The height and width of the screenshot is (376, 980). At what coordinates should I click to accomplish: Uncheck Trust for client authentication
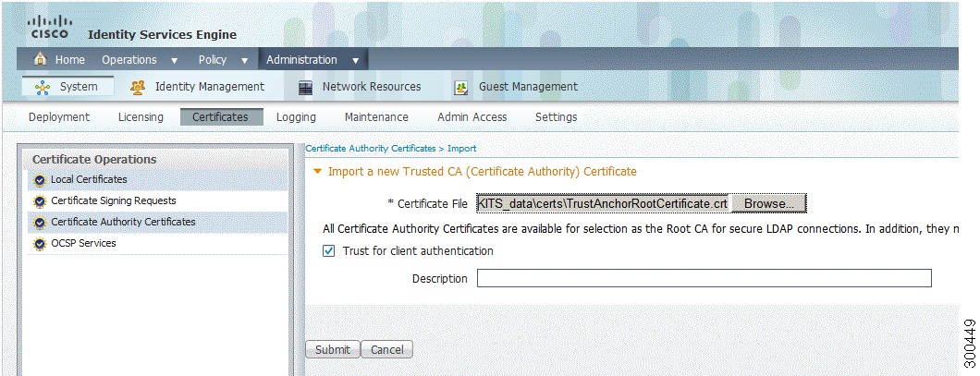tap(329, 251)
